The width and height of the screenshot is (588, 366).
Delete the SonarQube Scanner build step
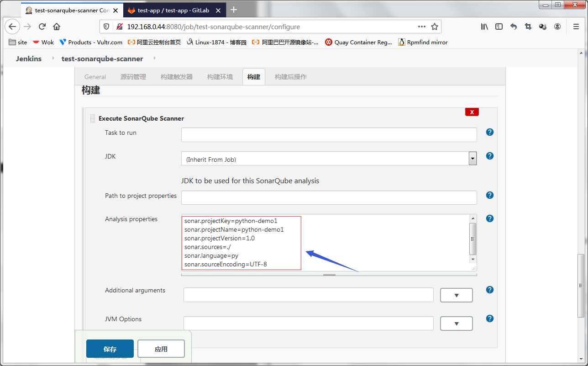tap(472, 112)
